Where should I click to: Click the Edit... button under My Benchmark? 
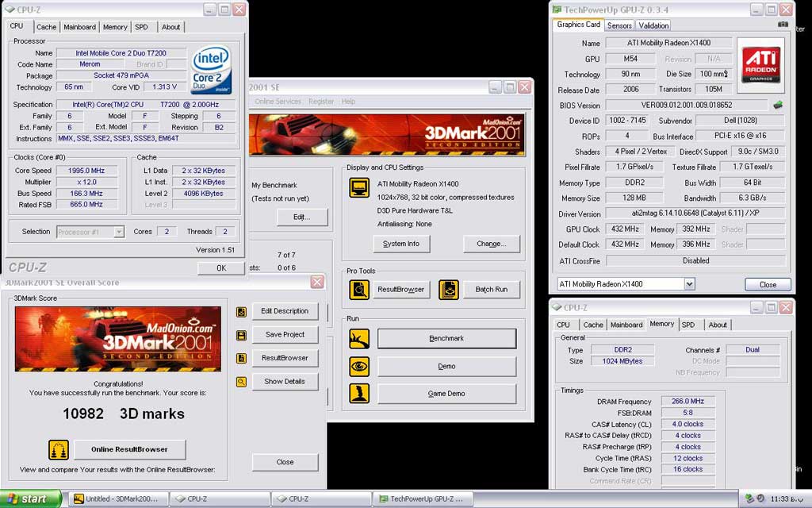pyautogui.click(x=302, y=217)
